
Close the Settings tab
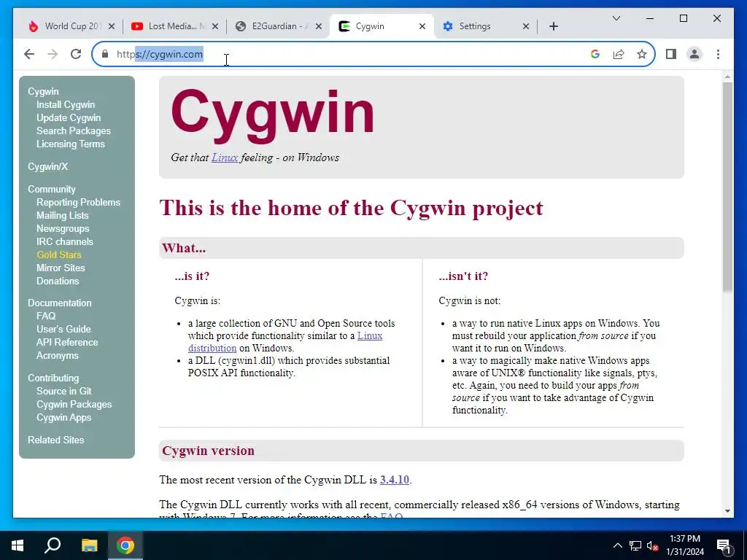pos(525,27)
